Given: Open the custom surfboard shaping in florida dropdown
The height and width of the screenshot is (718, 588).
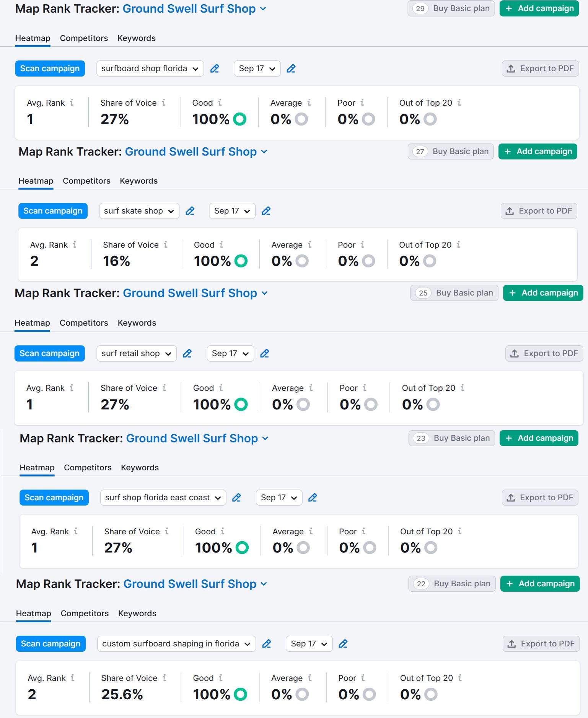Looking at the screenshot, I should [176, 644].
